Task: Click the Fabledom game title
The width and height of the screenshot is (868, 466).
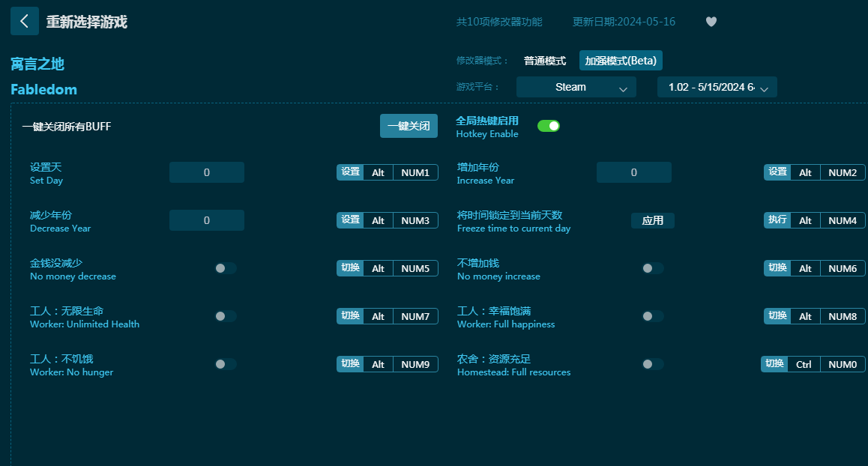Action: [x=43, y=89]
